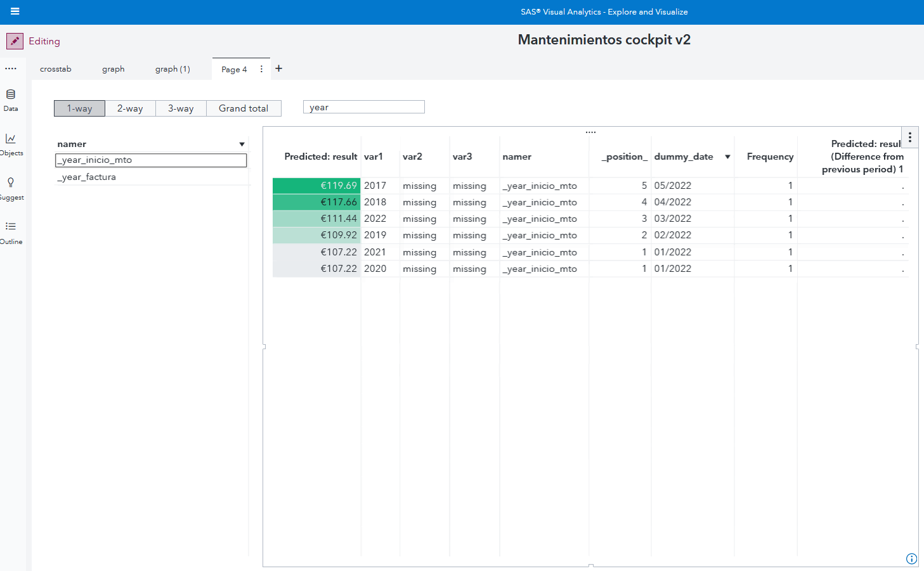
Task: Open the namer dropdown
Action: coord(242,144)
